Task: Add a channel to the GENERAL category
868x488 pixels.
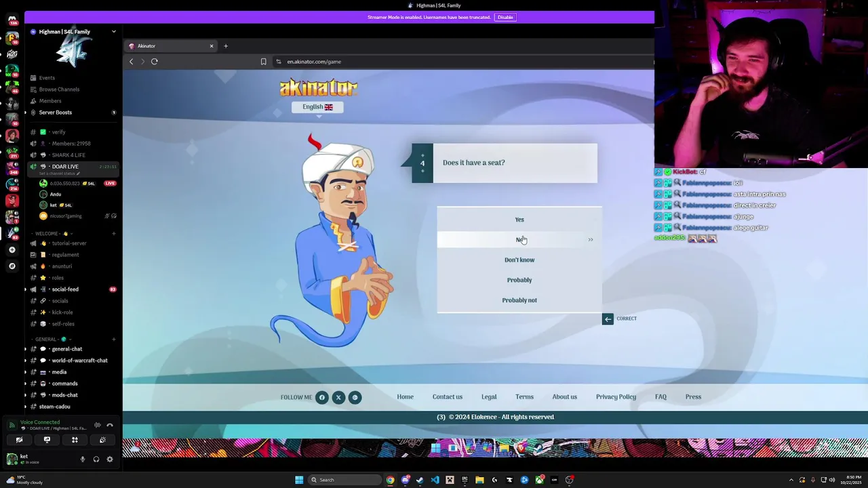Action: (x=114, y=340)
